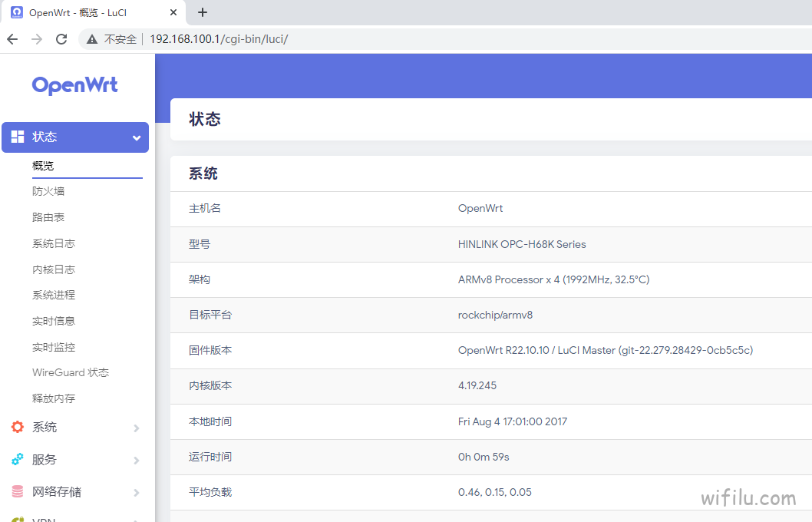812x522 pixels.
Task: View the 系统日志 page
Action: pos(54,243)
